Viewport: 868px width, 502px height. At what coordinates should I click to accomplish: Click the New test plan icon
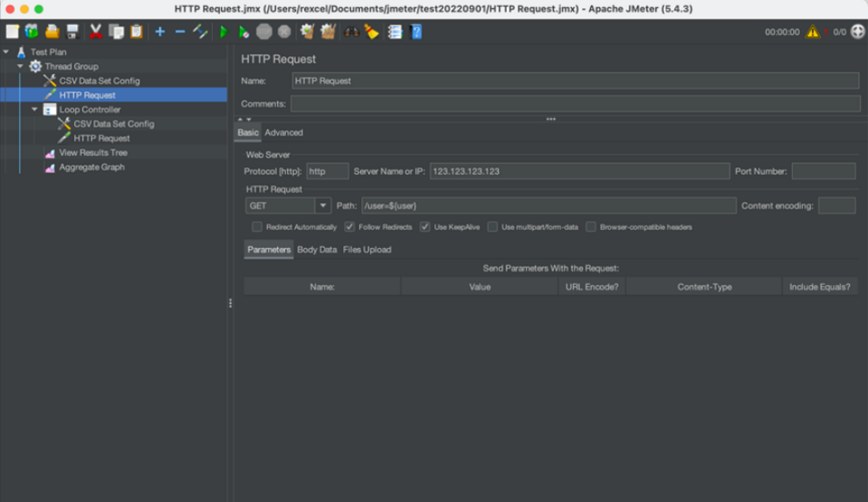12,32
